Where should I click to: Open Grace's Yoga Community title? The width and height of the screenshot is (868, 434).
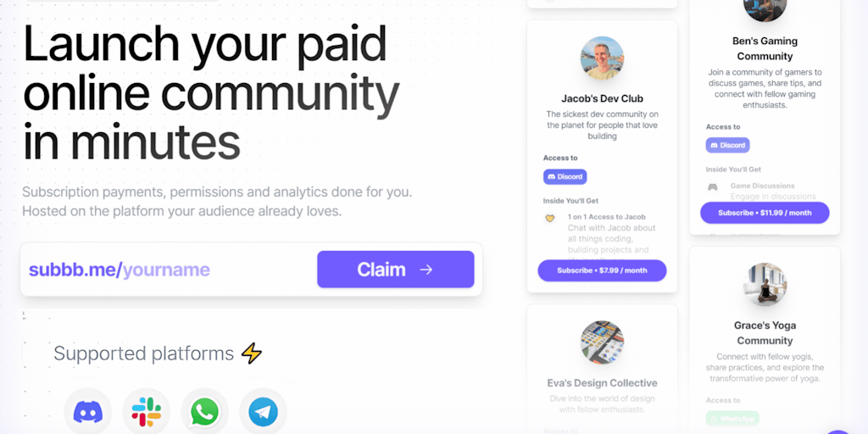[x=765, y=332]
